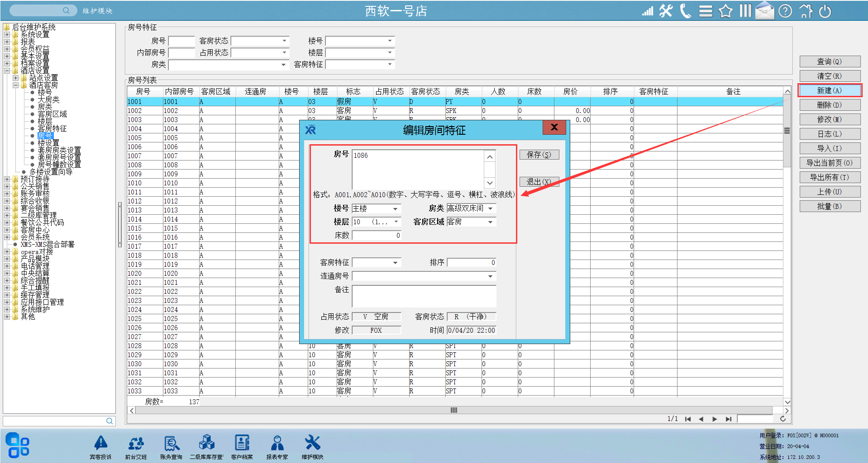This screenshot has height=463, width=868.
Task: Open 客房区域 dropdown in dialog
Action: point(490,222)
